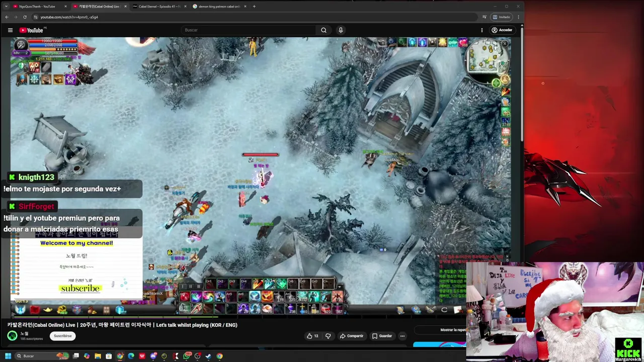Open the Invitado guest profile menu
Screen dimensions: 644x362
point(502,17)
